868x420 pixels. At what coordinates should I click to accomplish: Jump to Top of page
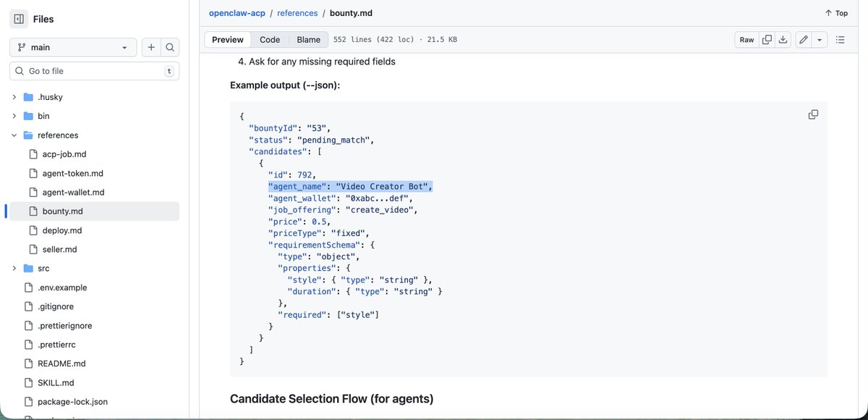pyautogui.click(x=836, y=13)
